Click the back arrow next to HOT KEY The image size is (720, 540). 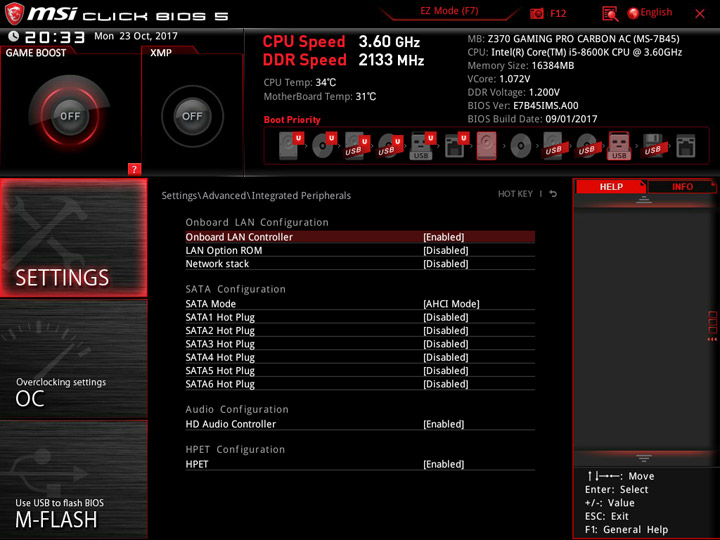553,194
